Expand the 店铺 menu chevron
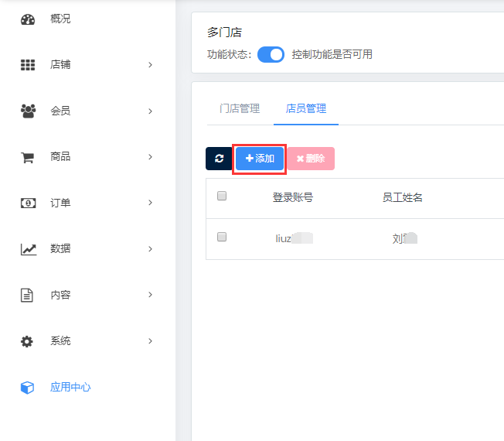504x441 pixels. click(150, 65)
